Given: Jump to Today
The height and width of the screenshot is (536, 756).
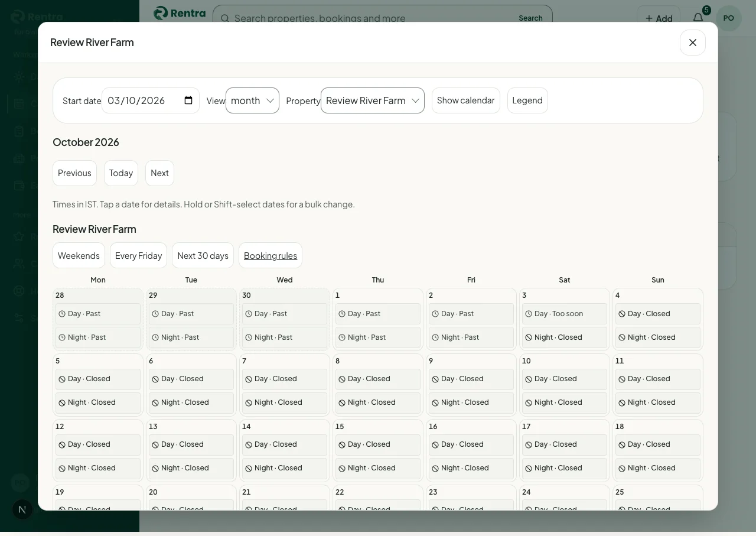Looking at the screenshot, I should click(x=121, y=173).
